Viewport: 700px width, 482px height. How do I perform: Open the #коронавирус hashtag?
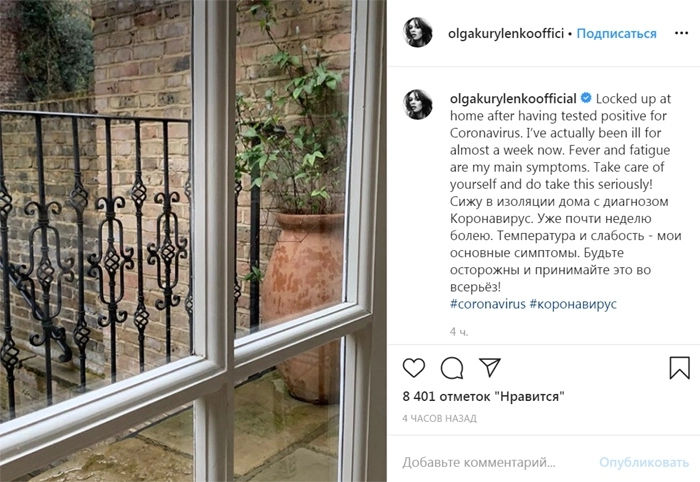pos(573,304)
